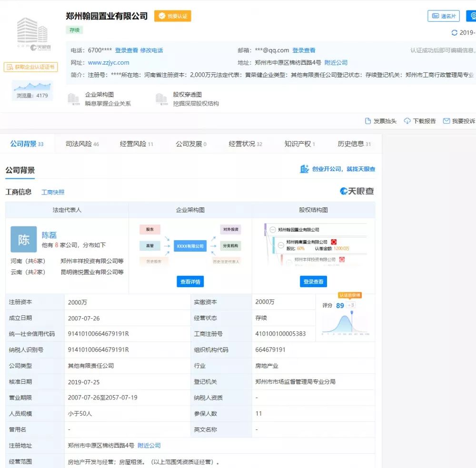Click the 存续 green status tag
476x468 pixels.
pos(74,30)
